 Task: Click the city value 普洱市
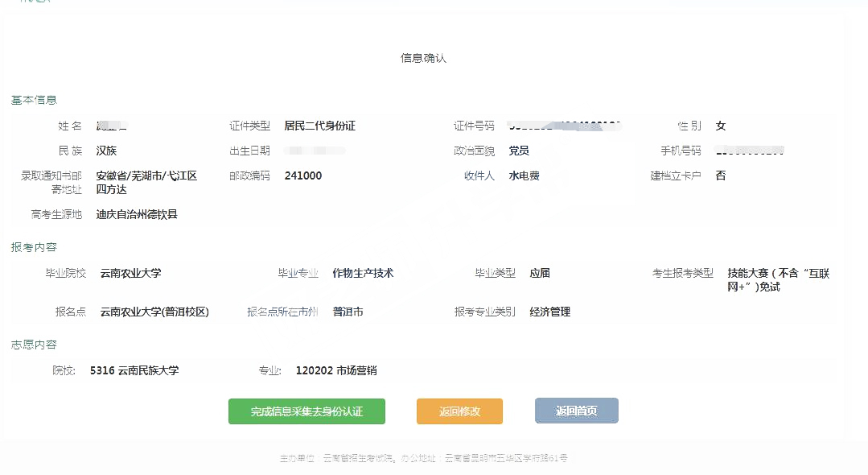[348, 312]
